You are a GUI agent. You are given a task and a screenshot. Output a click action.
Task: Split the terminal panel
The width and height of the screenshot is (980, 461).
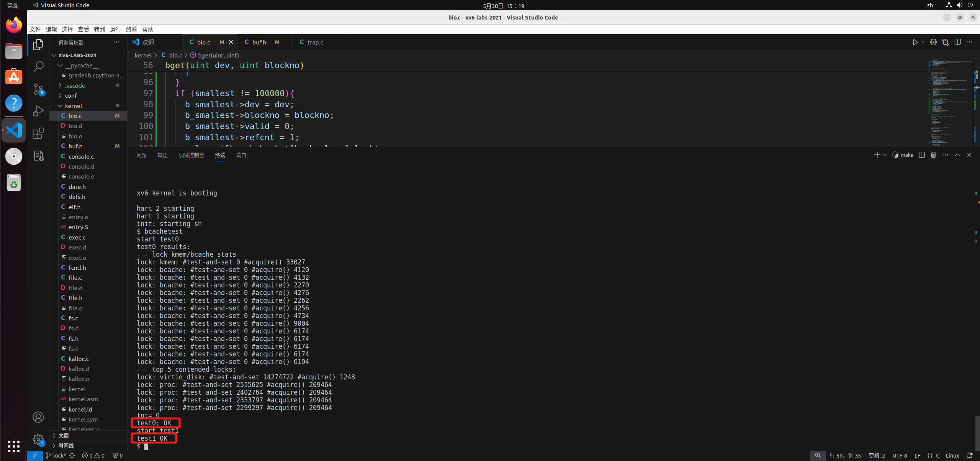coord(921,155)
